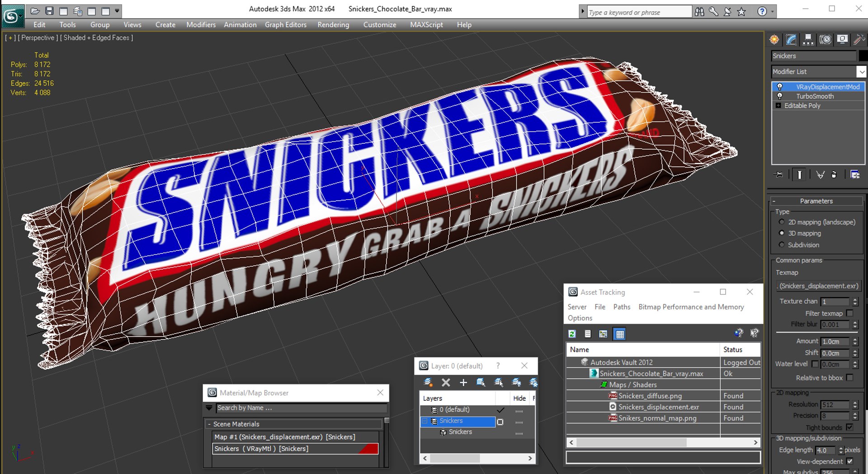This screenshot has width=868, height=474.
Task: Open the Help icon dropdown arrow
Action: click(x=772, y=12)
